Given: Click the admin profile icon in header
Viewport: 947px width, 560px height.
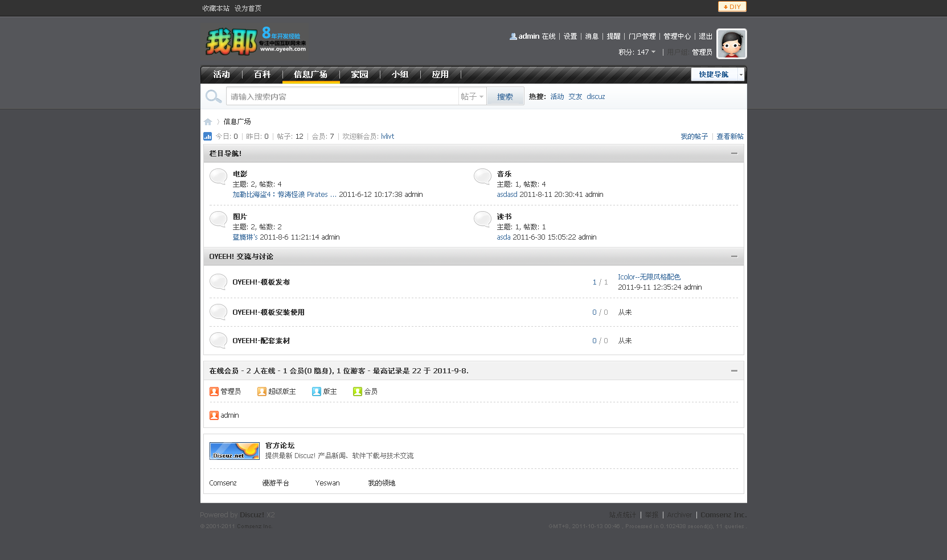Looking at the screenshot, I should click(x=513, y=36).
